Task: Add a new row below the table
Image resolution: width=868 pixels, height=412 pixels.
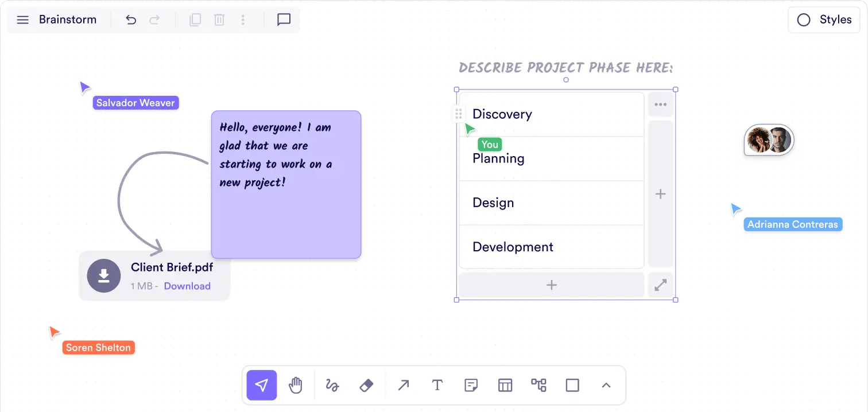Action: (551, 285)
